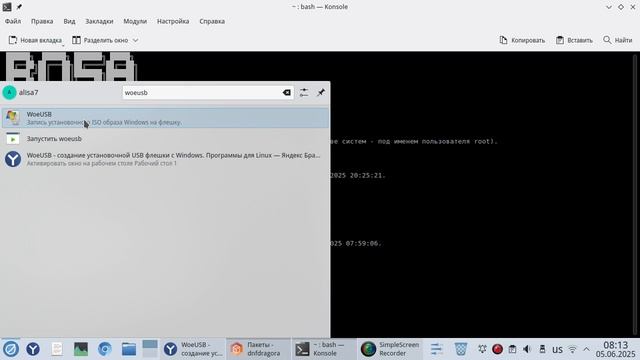The image size is (640, 360).
Task: Open the pinned text document taskbar icon
Action: [x=57, y=349]
